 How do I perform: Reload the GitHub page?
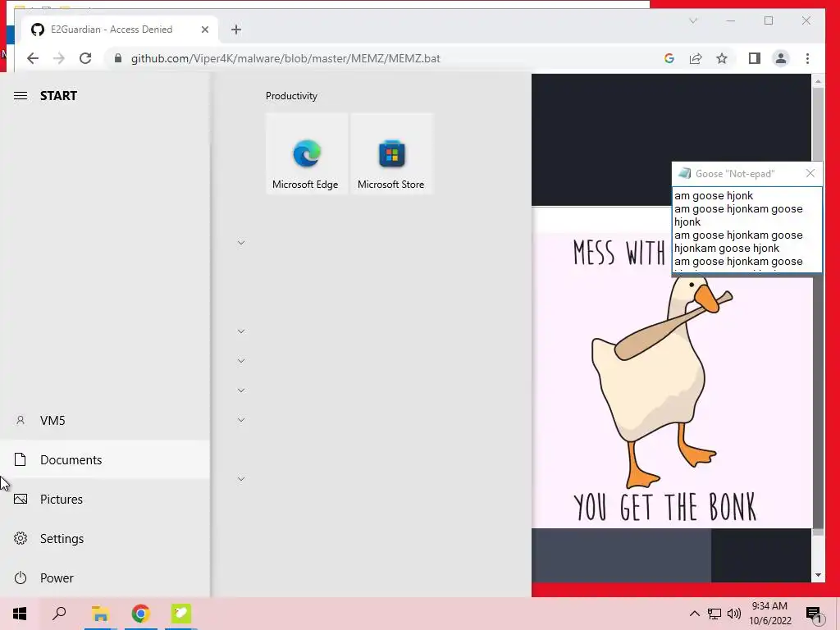coord(85,58)
